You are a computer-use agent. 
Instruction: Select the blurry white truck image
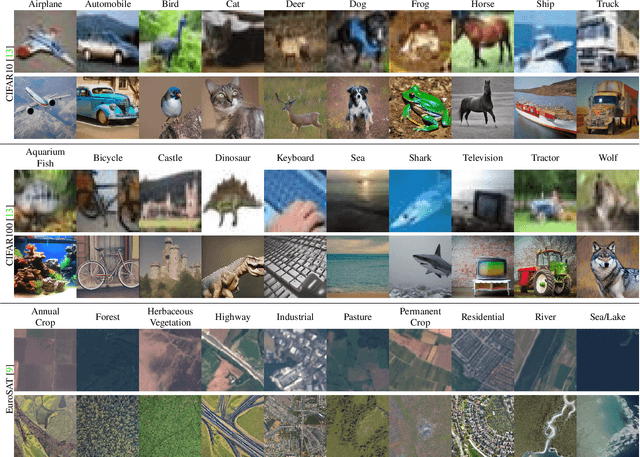[608, 42]
